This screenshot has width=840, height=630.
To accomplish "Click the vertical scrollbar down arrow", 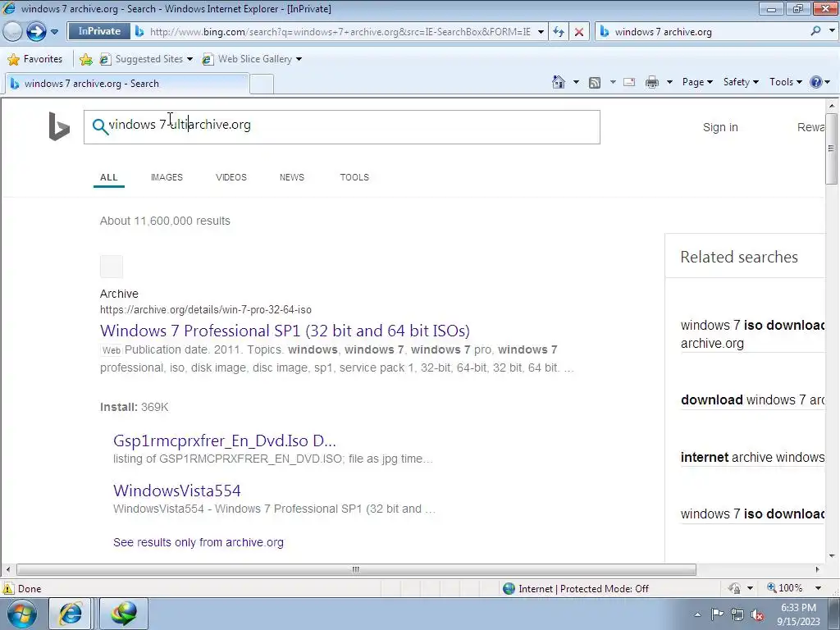I will coord(832,556).
